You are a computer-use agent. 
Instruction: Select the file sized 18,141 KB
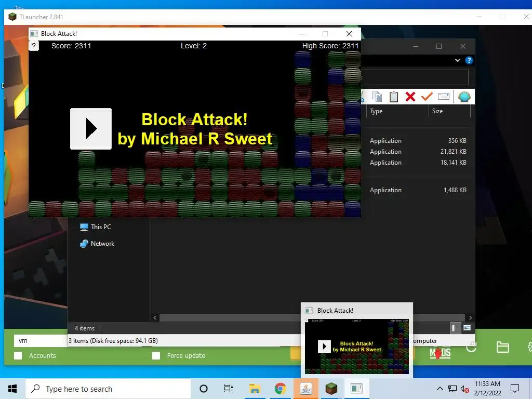tap(418, 163)
